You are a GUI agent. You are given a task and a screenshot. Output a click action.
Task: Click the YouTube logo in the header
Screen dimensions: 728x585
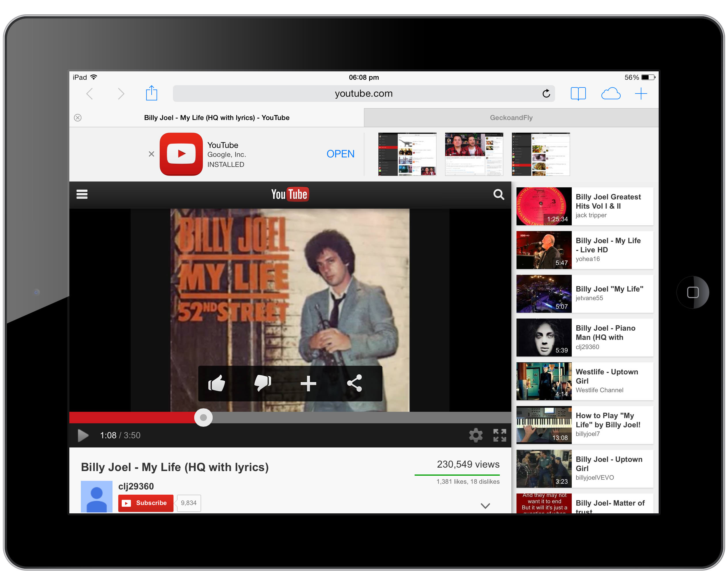(290, 194)
